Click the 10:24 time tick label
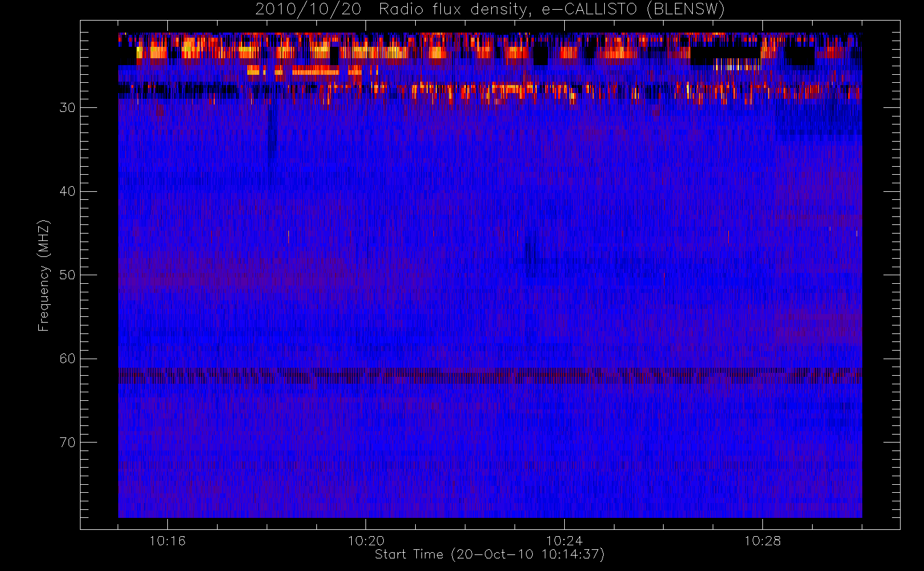The width and height of the screenshot is (924, 571). (564, 541)
